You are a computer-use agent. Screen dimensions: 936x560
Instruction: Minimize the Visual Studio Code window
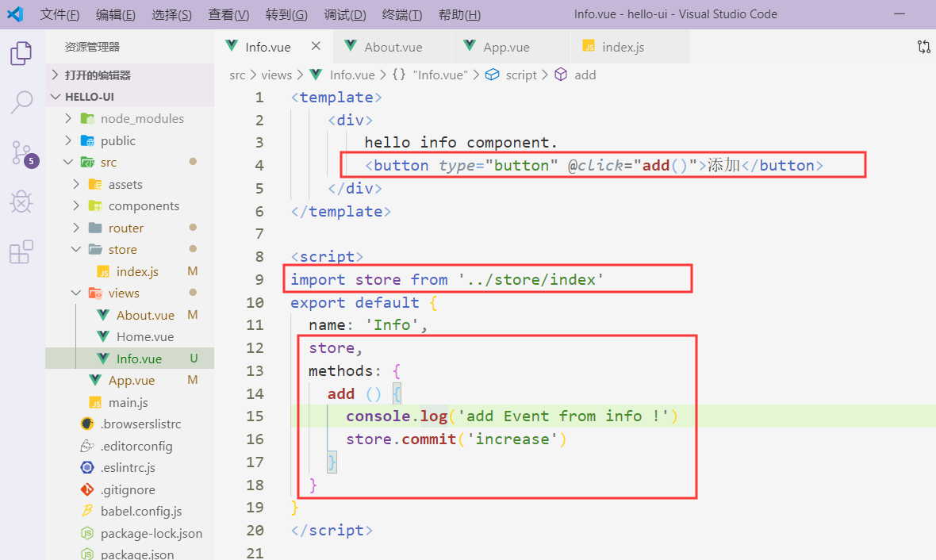(x=900, y=13)
